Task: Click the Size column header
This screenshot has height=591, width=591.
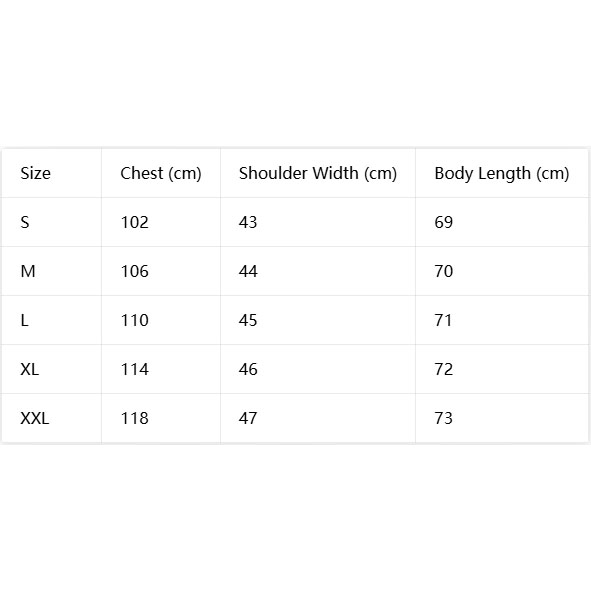Action: point(35,173)
